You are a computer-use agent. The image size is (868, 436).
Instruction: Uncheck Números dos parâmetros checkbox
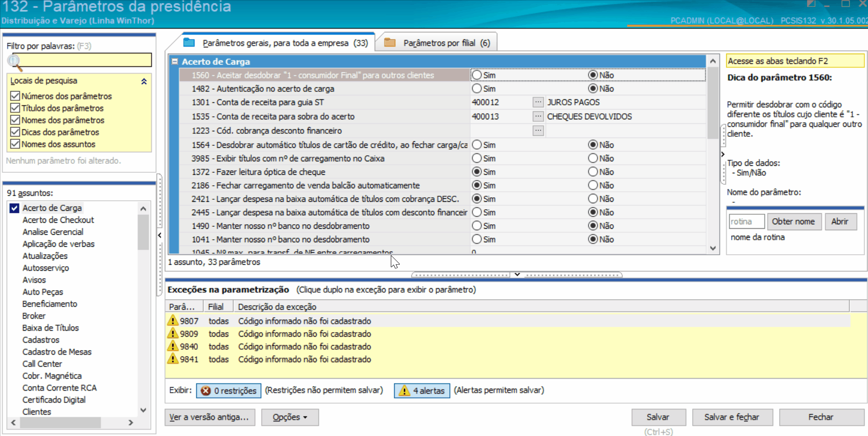pyautogui.click(x=15, y=96)
